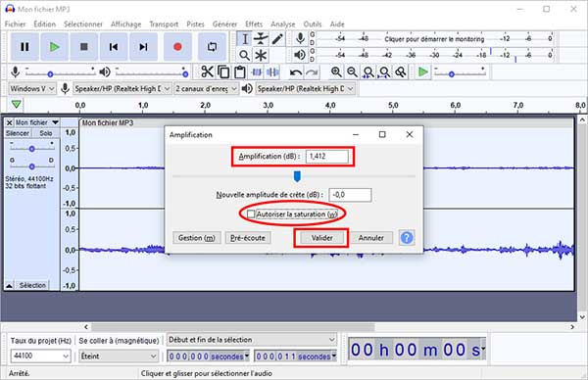The image size is (588, 380).
Task: Open the Édition menu
Action: (45, 24)
